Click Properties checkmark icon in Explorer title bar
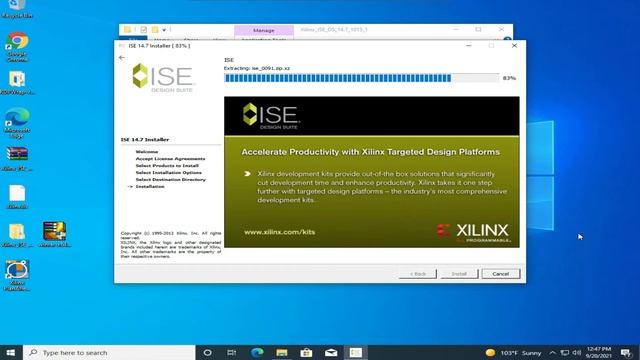 click(x=143, y=29)
